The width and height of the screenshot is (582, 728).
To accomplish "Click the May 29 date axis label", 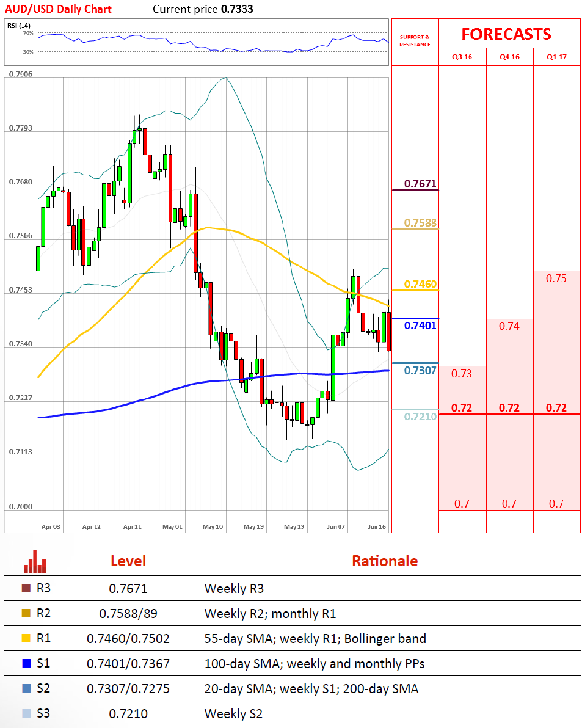I will (x=294, y=526).
